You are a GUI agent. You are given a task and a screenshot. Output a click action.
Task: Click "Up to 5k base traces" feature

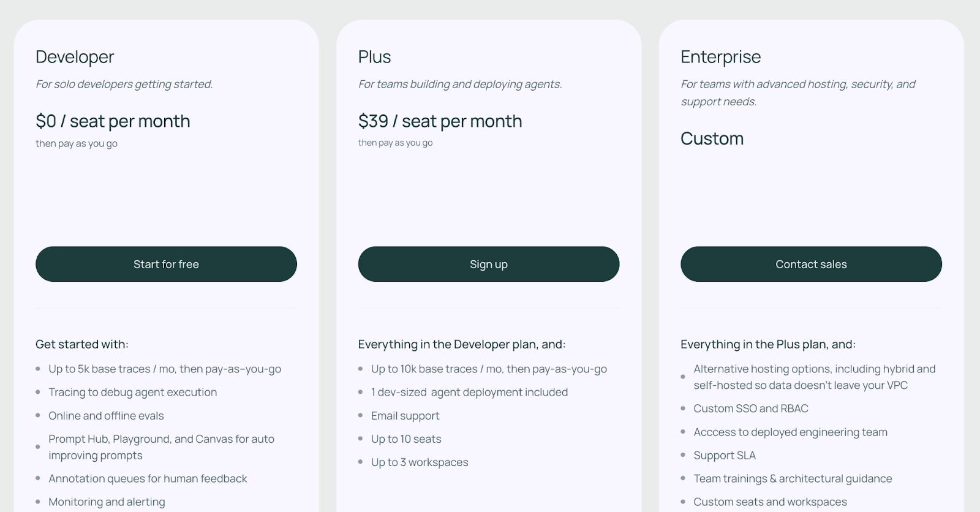click(164, 369)
